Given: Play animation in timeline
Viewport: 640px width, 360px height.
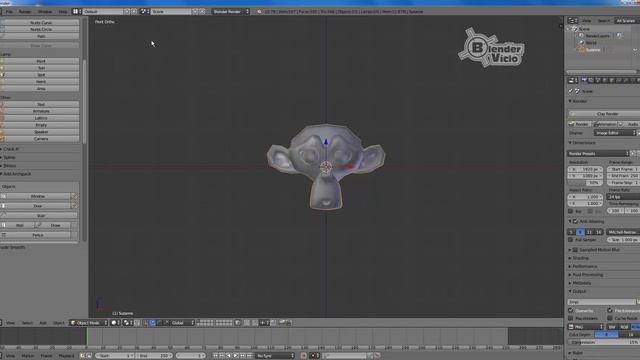Looking at the screenshot, I should click(x=236, y=356).
